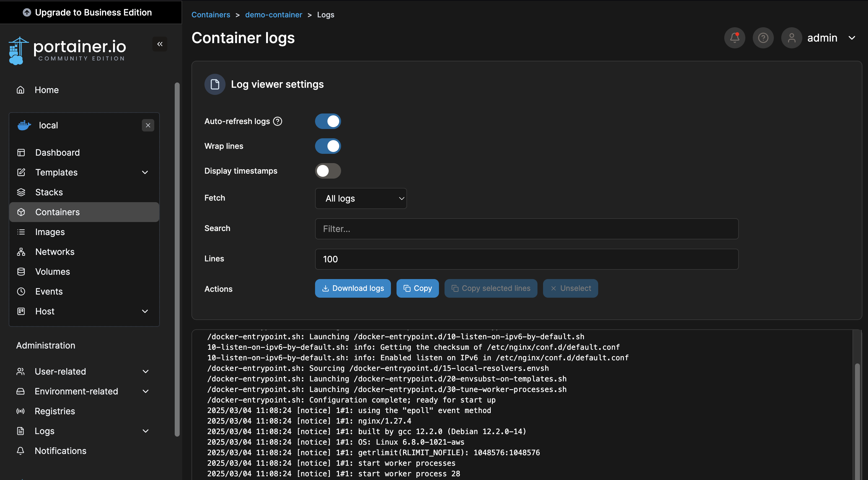
Task: Select the nginx/1.27.4 log line
Action: point(309,421)
